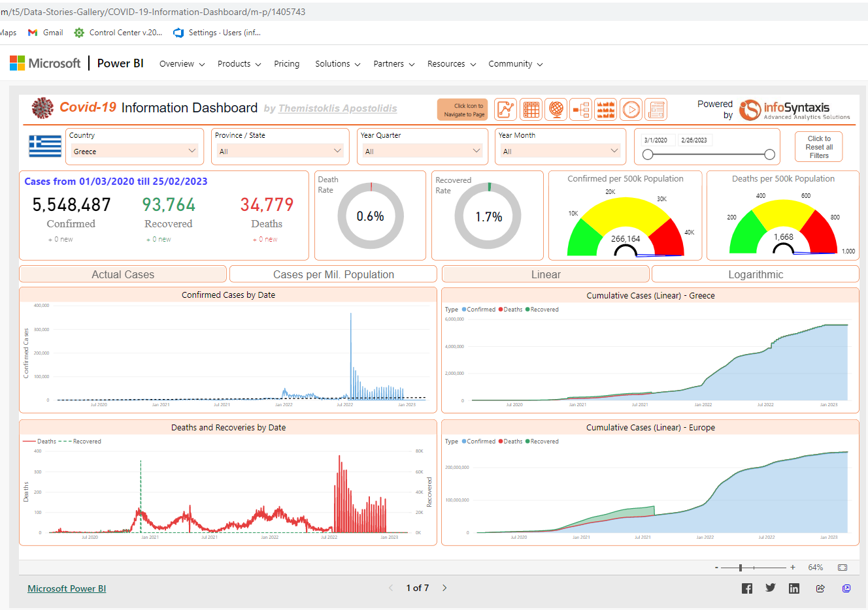This screenshot has height=610, width=868.
Task: Click the 5,548,487 Confirmed value
Action: pos(71,205)
